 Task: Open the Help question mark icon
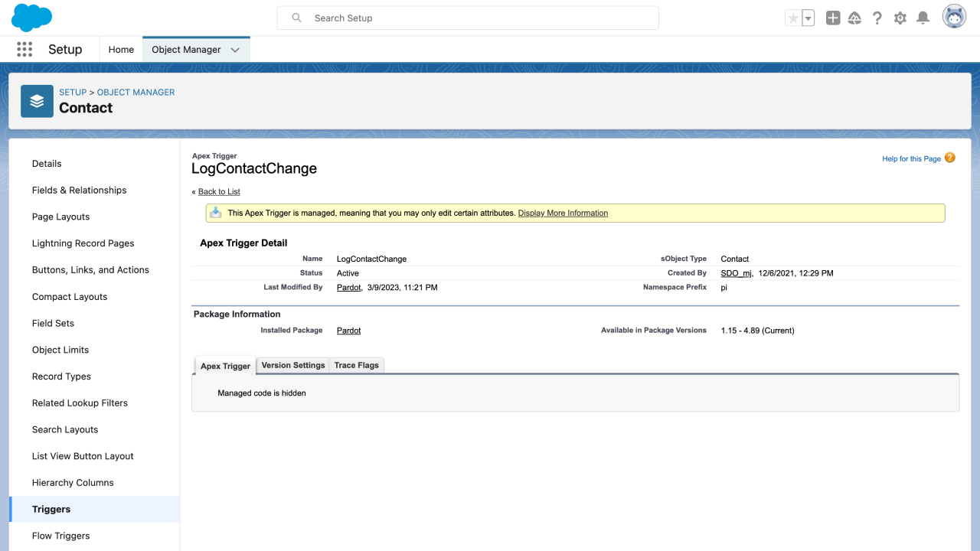(877, 18)
